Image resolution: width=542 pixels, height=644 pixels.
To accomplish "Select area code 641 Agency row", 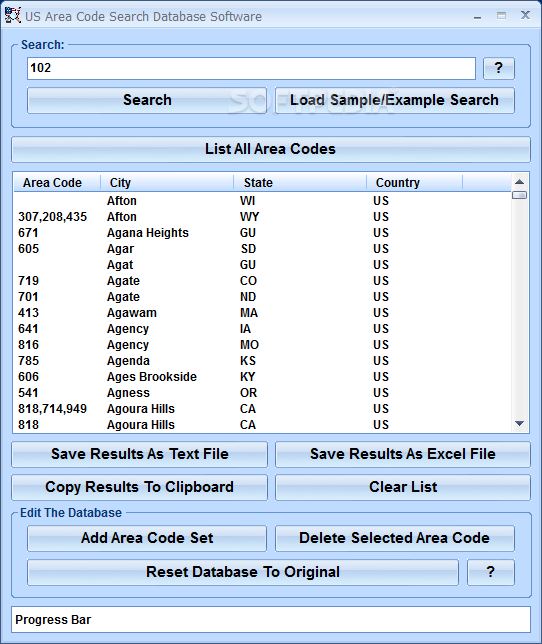I will [x=263, y=329].
